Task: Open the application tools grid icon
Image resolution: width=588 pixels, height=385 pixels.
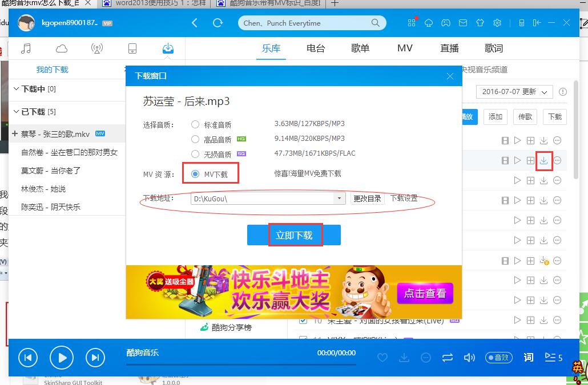Action: (412, 23)
